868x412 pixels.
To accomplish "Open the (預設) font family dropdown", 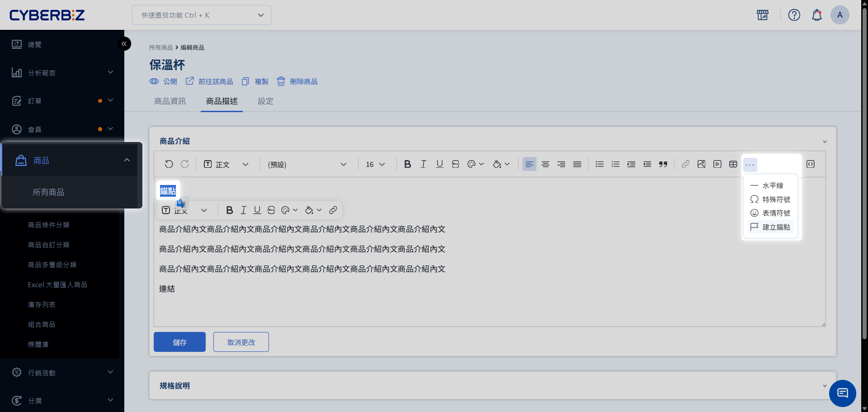I will point(307,164).
